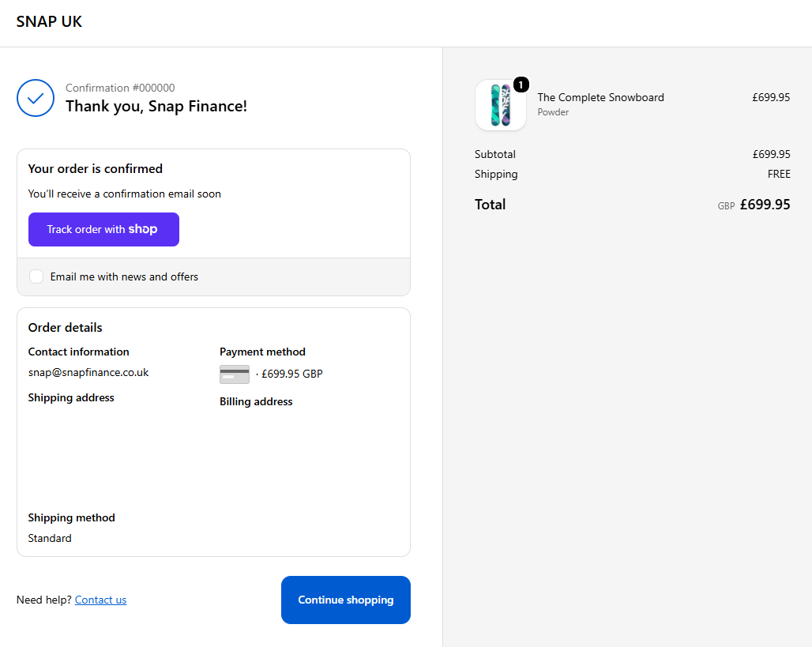Click the Powder variant label
This screenshot has width=812, height=647.
(x=553, y=112)
